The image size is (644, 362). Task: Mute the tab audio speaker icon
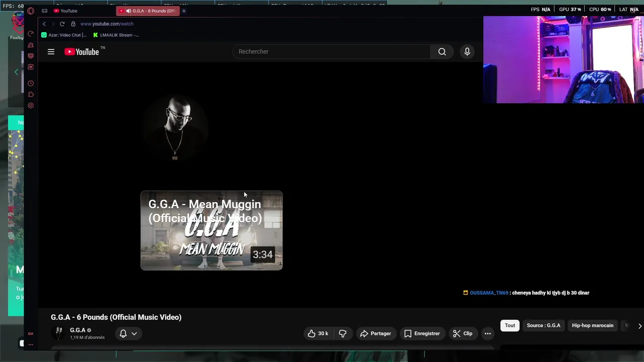[128, 11]
